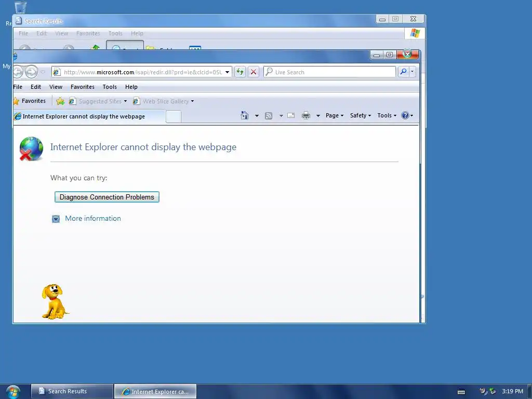This screenshot has width=532, height=399.
Task: Click the Suggested Sites IE icon
Action: tap(72, 101)
